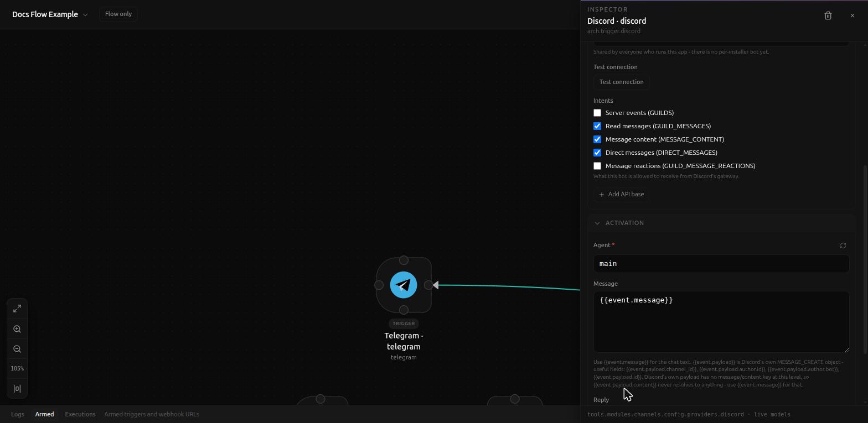The width and height of the screenshot is (868, 423).
Task: Zoom in on the canvas
Action: (17, 329)
